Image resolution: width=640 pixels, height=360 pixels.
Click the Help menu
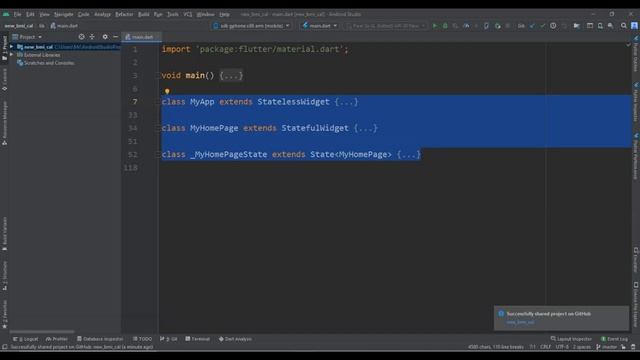tap(224, 14)
